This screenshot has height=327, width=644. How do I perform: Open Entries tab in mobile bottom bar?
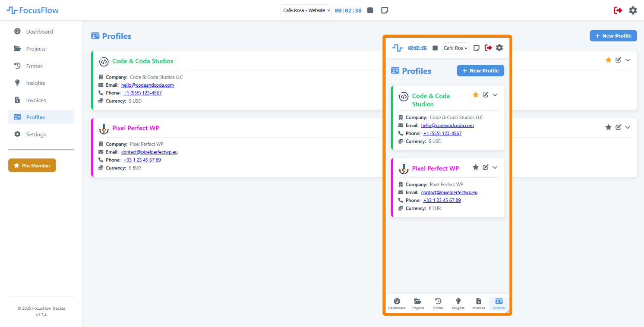(438, 304)
